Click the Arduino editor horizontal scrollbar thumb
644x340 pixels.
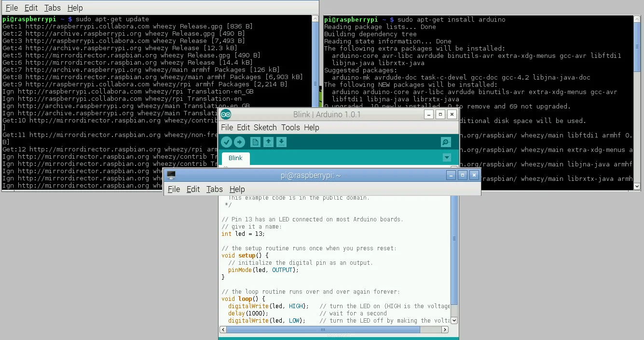[x=323, y=330]
